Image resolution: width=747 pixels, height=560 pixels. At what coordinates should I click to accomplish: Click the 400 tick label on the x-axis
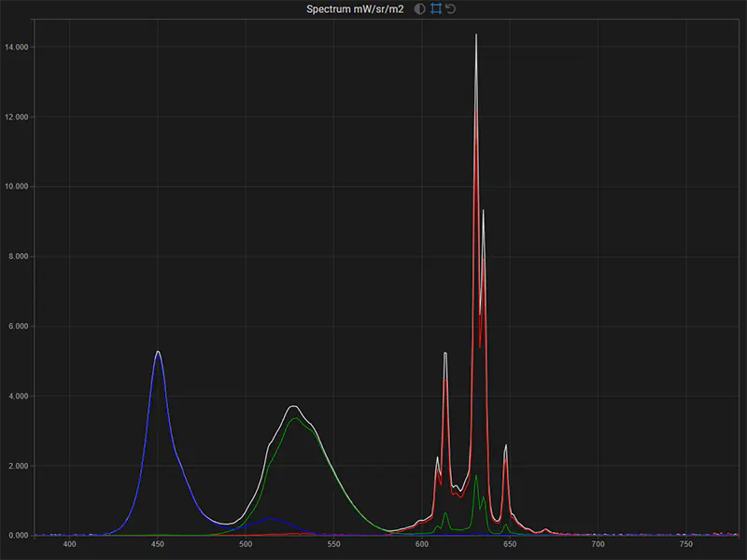coord(69,541)
